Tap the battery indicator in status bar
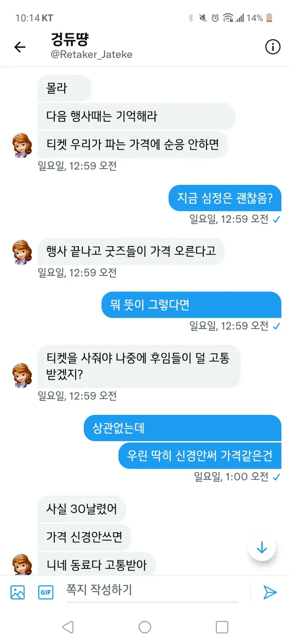 click(269, 18)
